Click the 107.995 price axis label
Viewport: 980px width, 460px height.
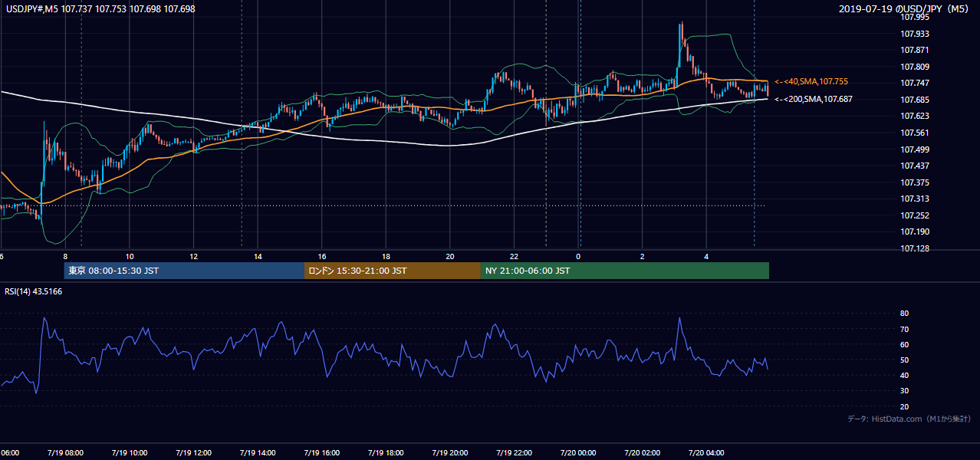click(x=916, y=17)
